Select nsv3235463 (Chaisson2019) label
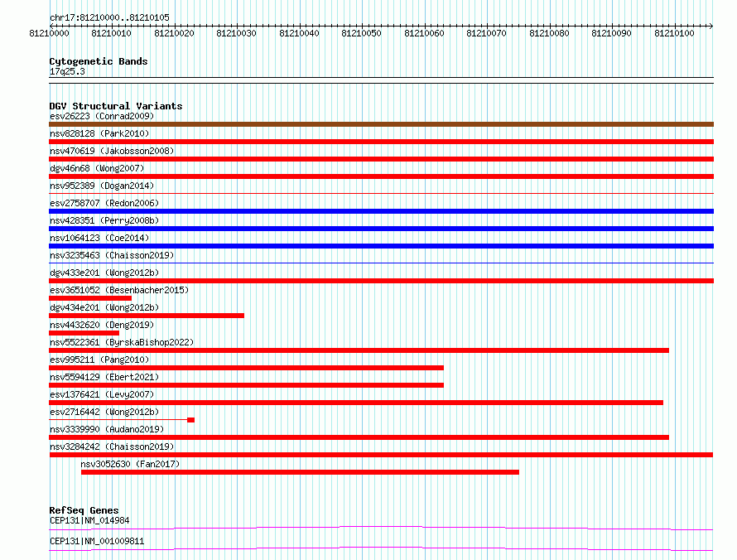The image size is (737, 560). tap(112, 255)
